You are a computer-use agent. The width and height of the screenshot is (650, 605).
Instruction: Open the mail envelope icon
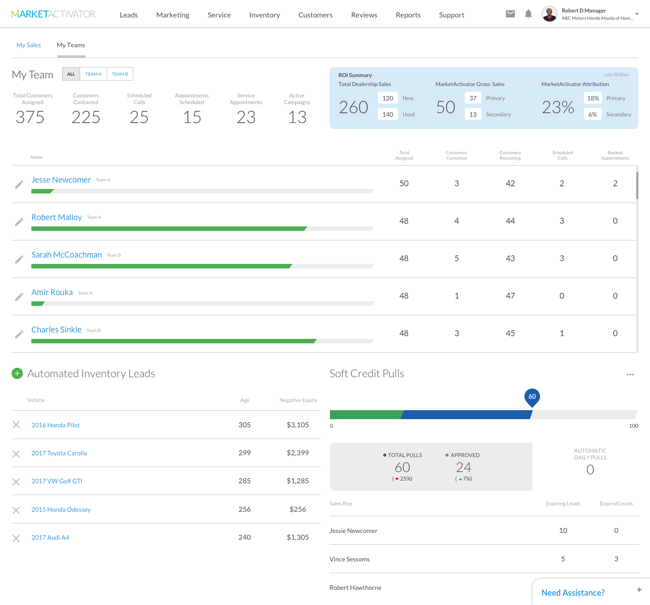[x=510, y=14]
